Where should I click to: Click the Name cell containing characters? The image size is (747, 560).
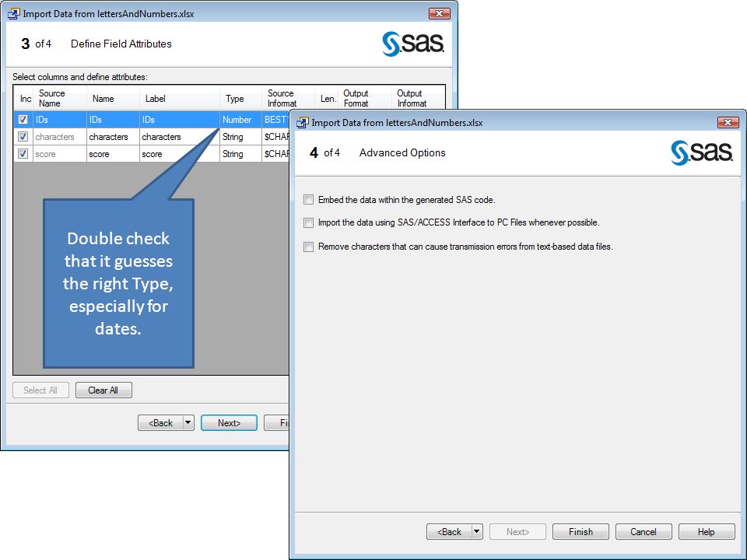[113, 137]
